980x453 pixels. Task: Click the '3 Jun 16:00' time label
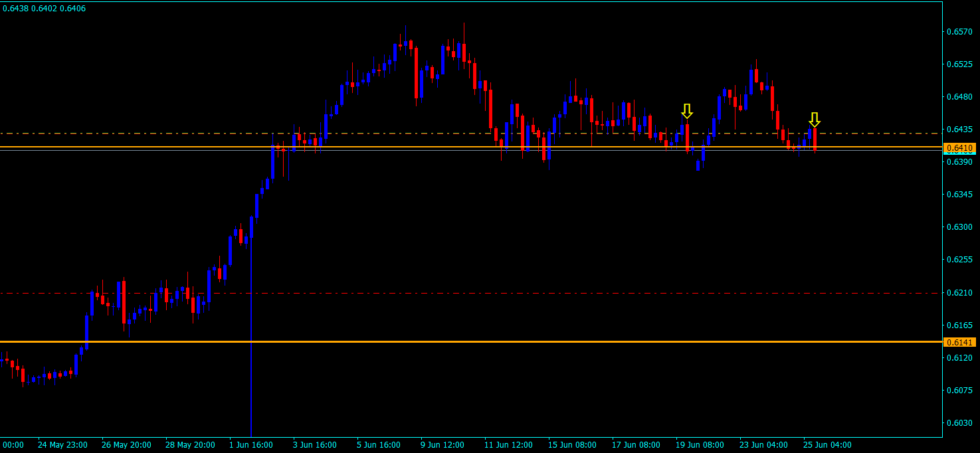315,444
